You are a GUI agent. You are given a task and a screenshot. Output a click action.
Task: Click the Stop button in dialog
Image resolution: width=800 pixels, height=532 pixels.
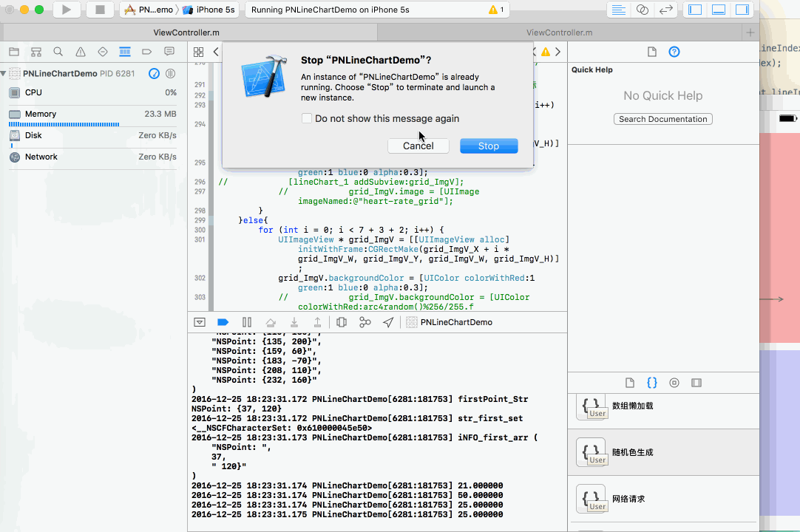click(x=489, y=146)
